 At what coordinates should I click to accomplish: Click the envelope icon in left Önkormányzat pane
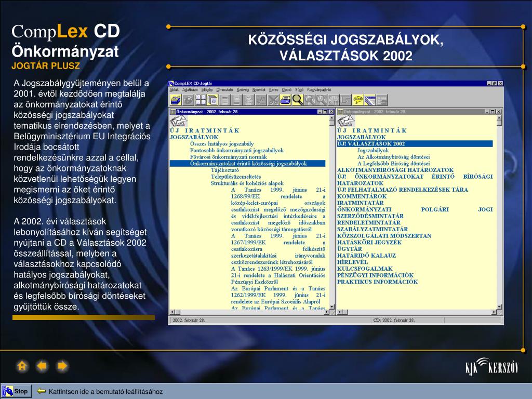179,121
